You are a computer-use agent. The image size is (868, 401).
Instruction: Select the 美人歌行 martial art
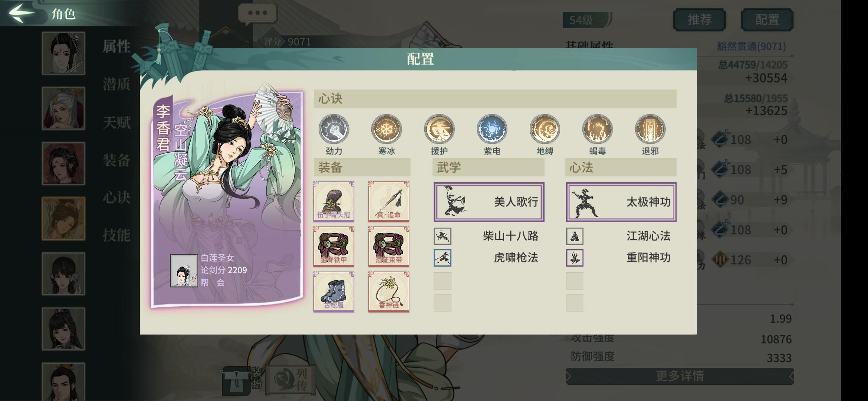489,202
